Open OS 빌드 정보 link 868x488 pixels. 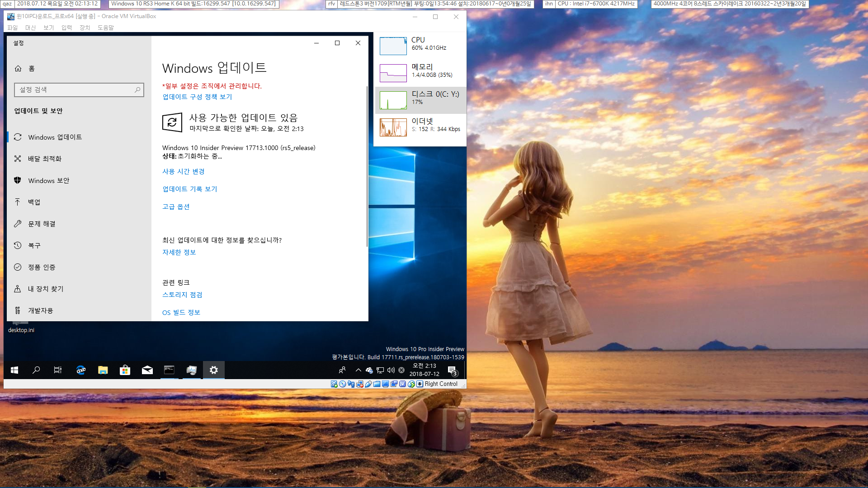pyautogui.click(x=181, y=312)
